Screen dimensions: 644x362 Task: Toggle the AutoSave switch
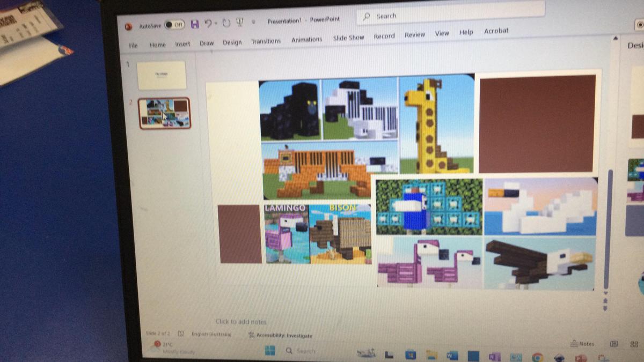pos(174,25)
